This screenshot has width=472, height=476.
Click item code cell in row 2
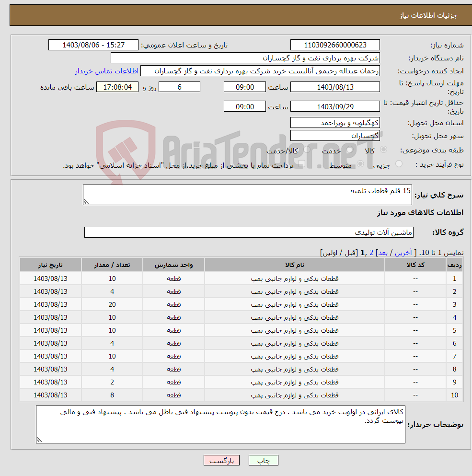[x=415, y=291]
